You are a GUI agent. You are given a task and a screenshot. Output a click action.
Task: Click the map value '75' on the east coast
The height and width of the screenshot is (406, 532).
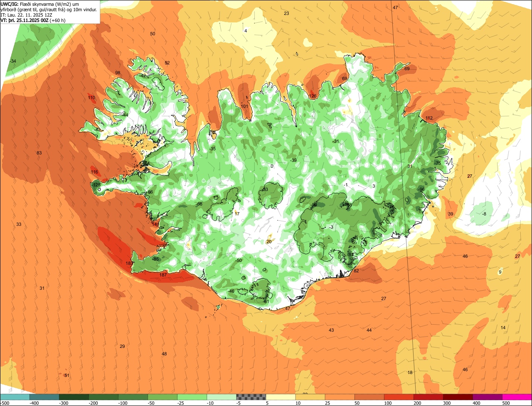438,164
